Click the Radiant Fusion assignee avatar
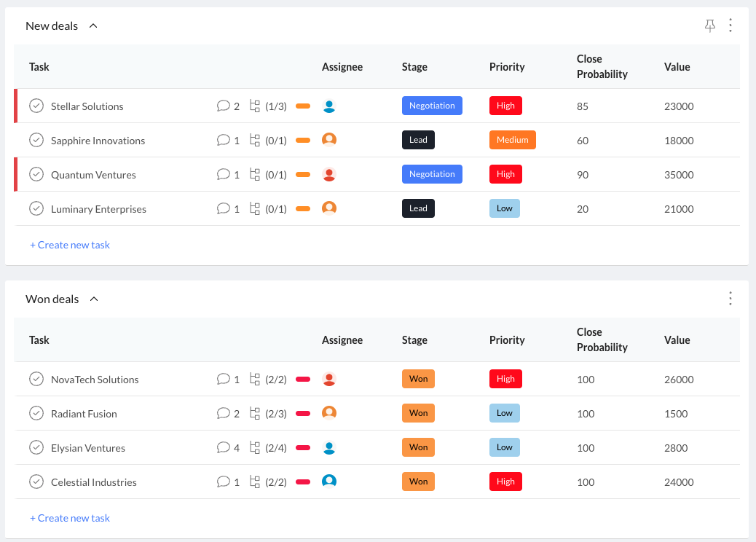 (329, 413)
